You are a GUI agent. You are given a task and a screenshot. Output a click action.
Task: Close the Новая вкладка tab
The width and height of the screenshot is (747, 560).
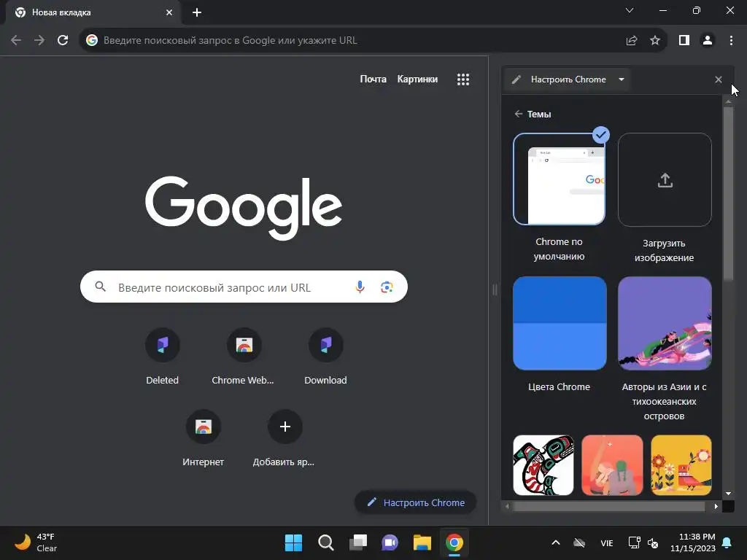(169, 12)
